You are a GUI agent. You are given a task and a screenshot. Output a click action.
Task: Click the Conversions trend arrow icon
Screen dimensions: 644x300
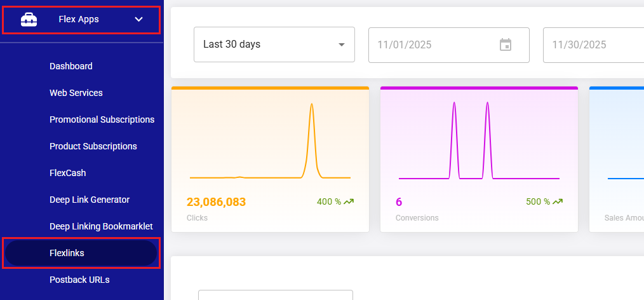point(558,201)
